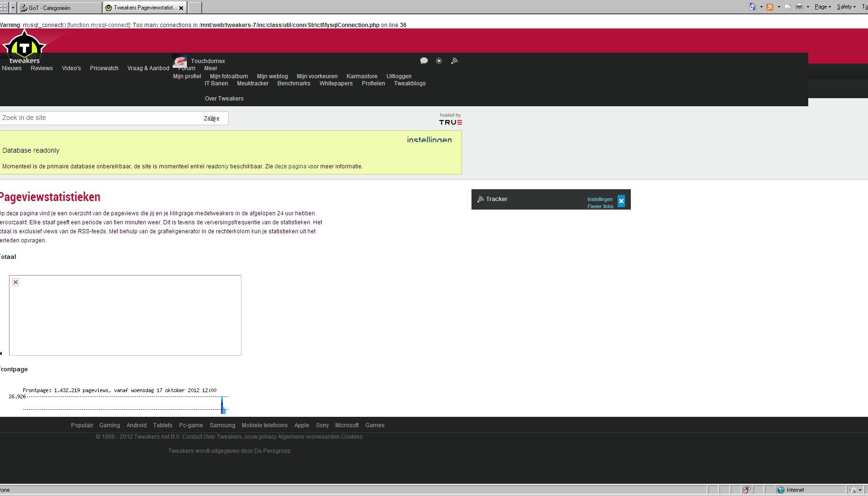Open the popular Microsoft tag
Image resolution: width=868 pixels, height=496 pixels.
click(347, 425)
